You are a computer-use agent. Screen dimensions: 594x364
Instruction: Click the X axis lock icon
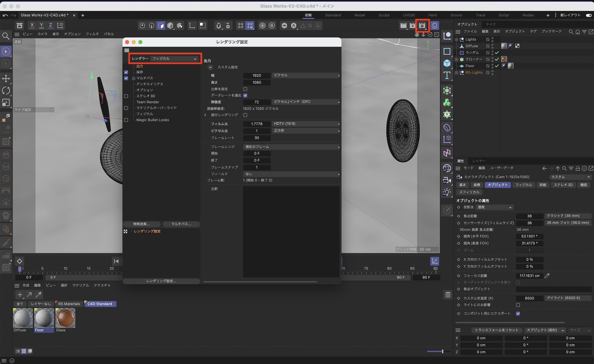click(x=32, y=26)
